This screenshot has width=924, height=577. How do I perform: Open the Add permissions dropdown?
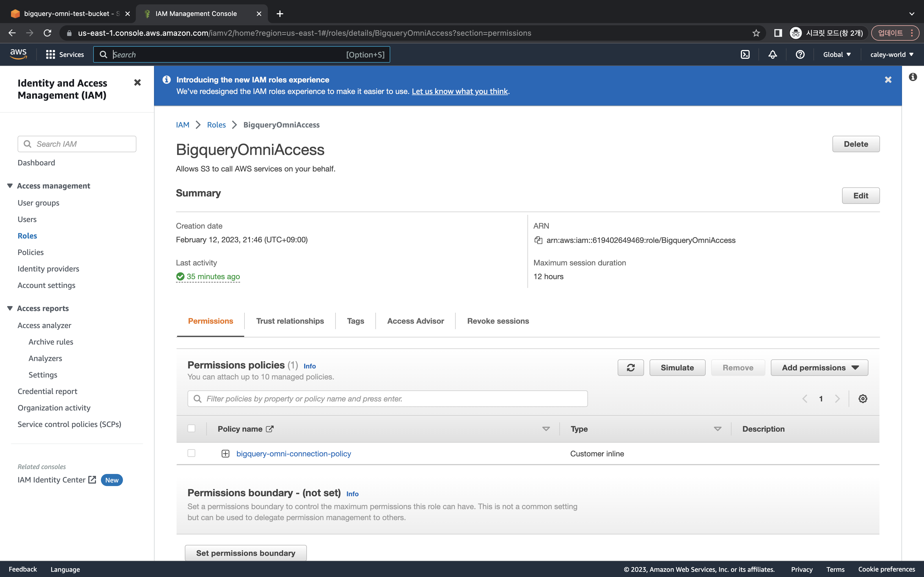coord(819,368)
